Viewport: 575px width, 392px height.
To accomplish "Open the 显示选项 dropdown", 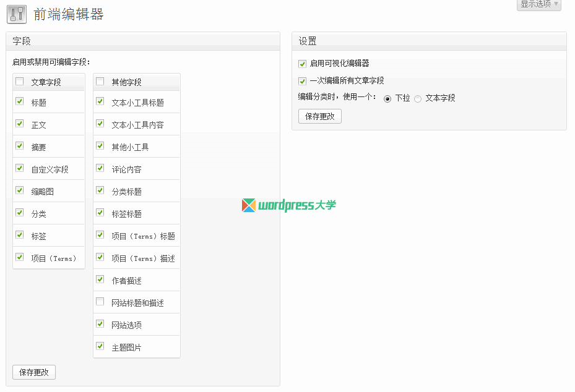I will click(x=538, y=4).
